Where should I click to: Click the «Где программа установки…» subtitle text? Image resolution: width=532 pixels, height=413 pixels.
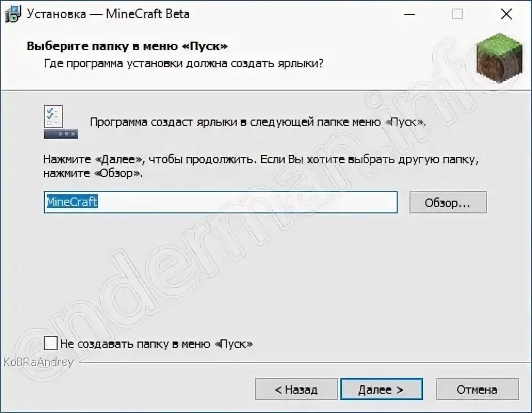(183, 63)
